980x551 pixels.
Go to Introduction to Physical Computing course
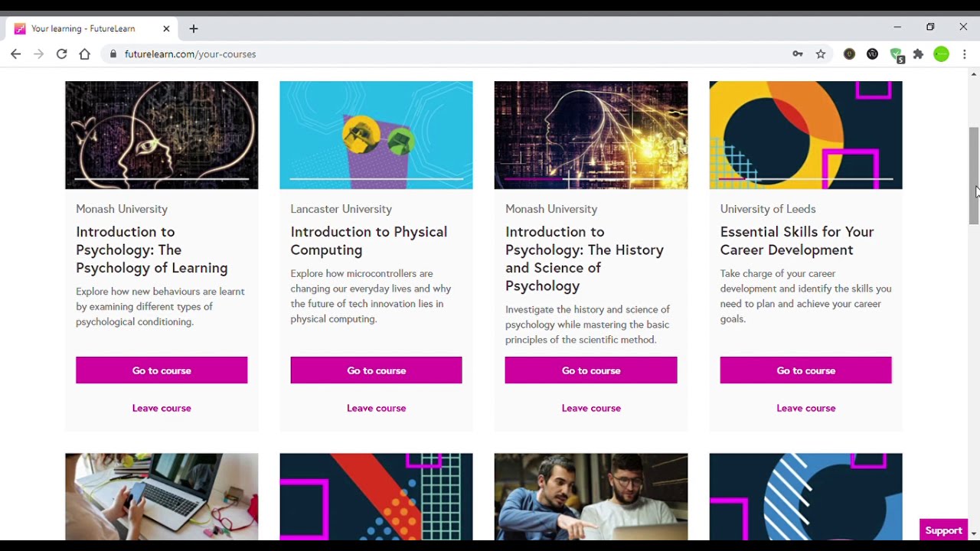(376, 370)
